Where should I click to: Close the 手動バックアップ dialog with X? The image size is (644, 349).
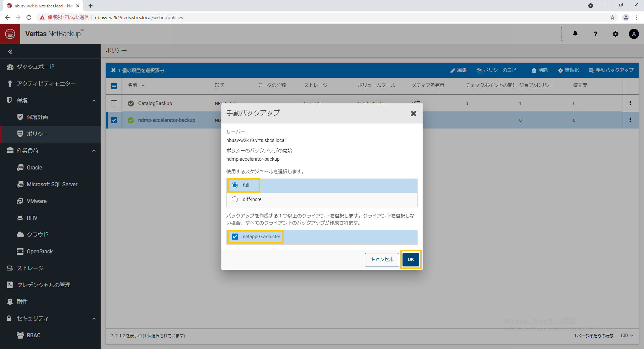[414, 113]
